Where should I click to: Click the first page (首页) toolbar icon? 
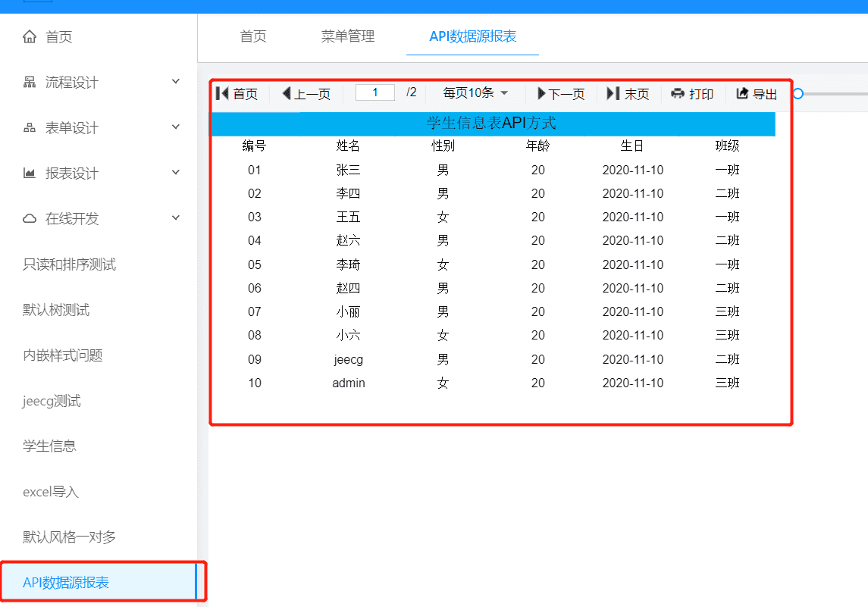coord(222,93)
